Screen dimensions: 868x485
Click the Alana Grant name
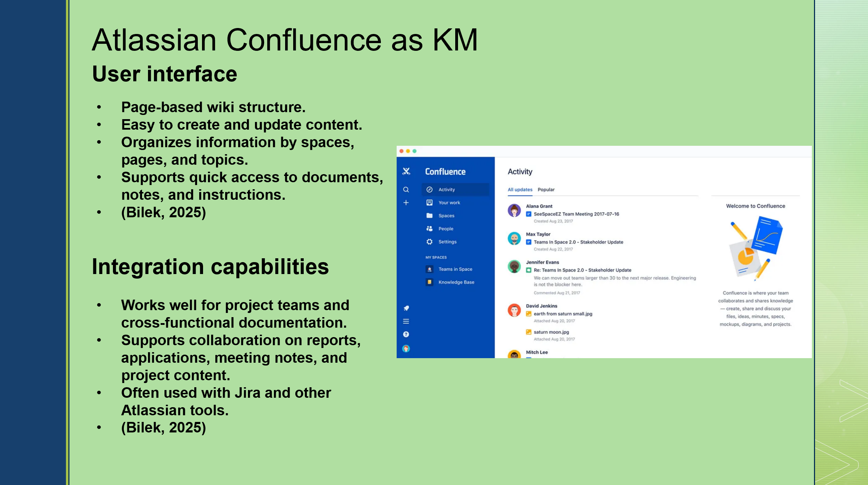click(x=539, y=206)
